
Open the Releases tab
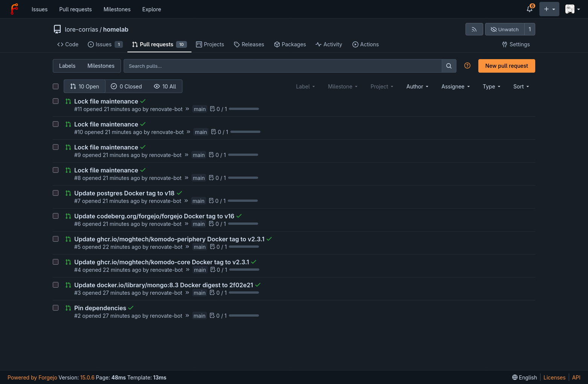(x=249, y=44)
